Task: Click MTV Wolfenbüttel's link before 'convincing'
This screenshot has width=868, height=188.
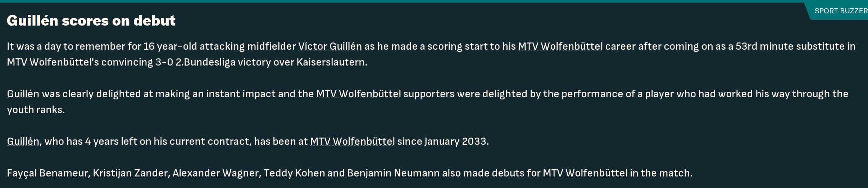Action: tap(49, 62)
